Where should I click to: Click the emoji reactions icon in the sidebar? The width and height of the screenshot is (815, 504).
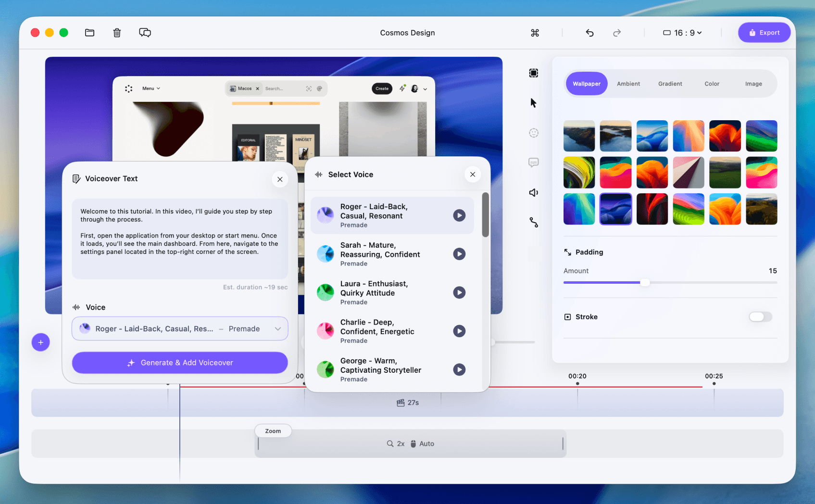tap(534, 133)
